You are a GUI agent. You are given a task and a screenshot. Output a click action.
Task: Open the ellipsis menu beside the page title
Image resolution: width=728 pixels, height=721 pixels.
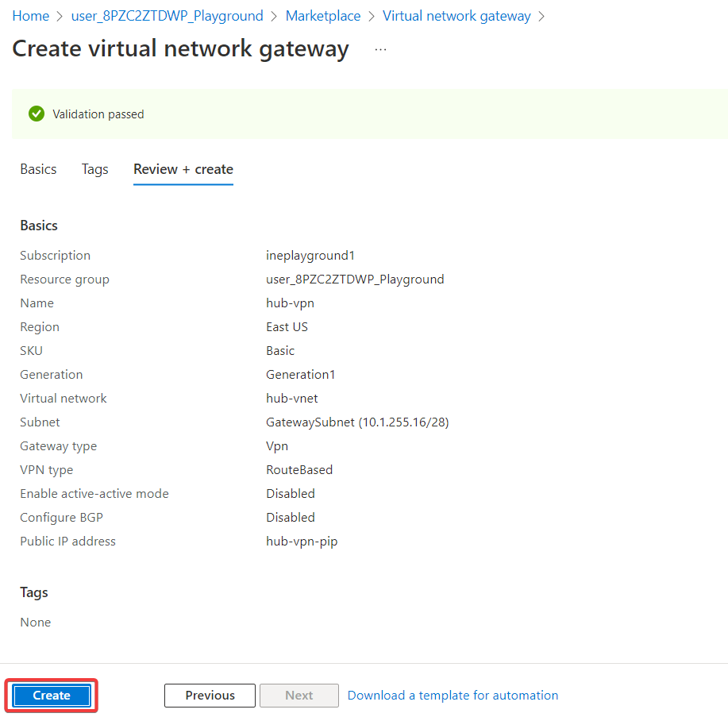click(x=381, y=49)
